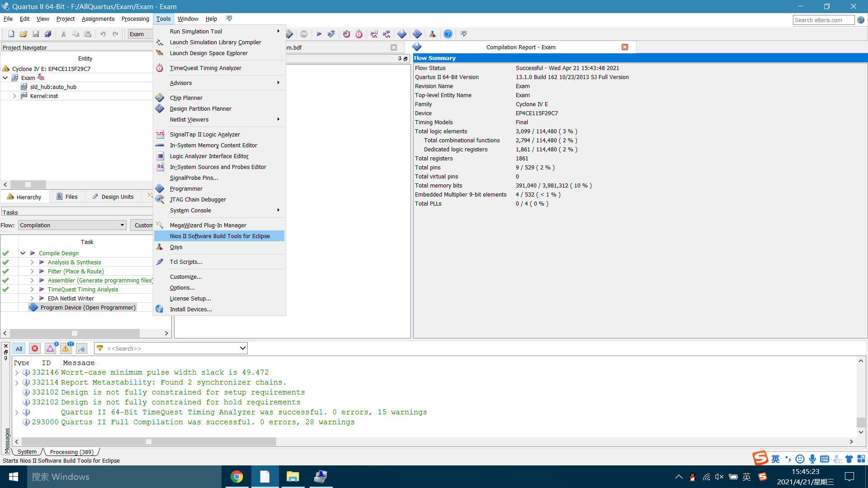Open the Processing menu
The image size is (868, 488).
(x=135, y=19)
